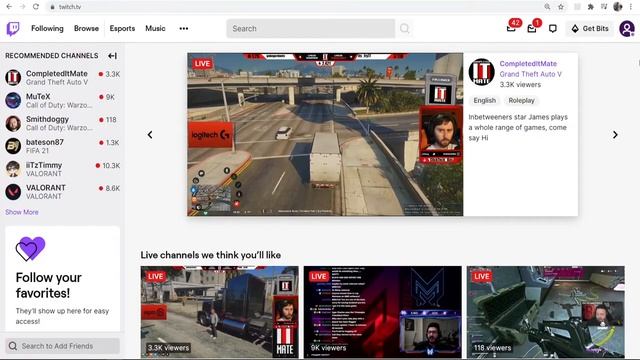This screenshot has height=360, width=640.
Task: Open the Prime Loot inbox with 42 badge
Action: [512, 28]
